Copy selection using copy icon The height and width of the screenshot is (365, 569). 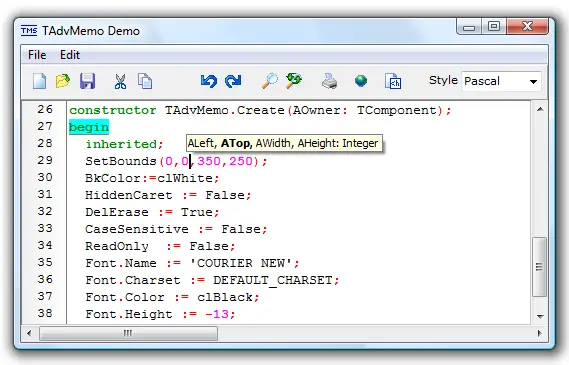click(x=145, y=81)
